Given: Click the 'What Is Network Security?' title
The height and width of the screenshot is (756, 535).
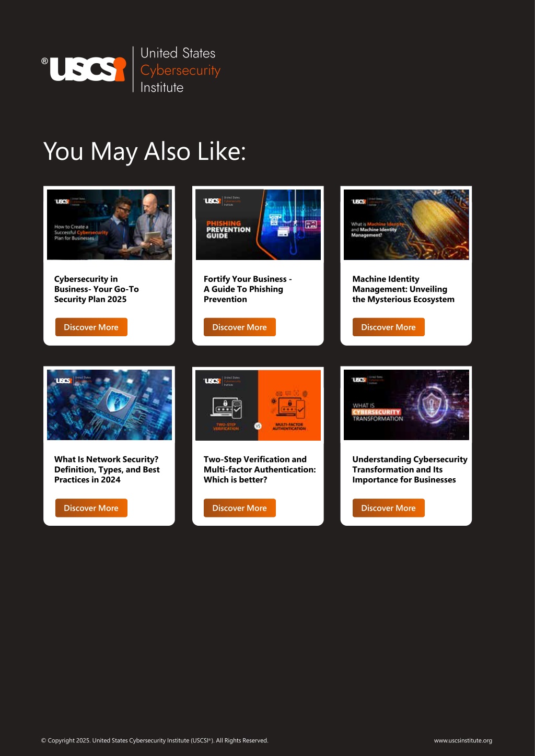Looking at the screenshot, I should click(x=107, y=469).
